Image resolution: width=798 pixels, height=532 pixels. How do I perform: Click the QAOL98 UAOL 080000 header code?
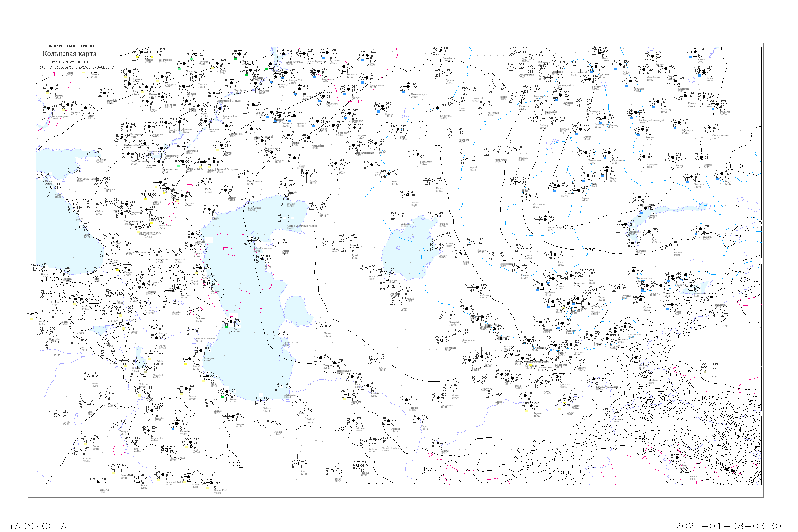72,46
